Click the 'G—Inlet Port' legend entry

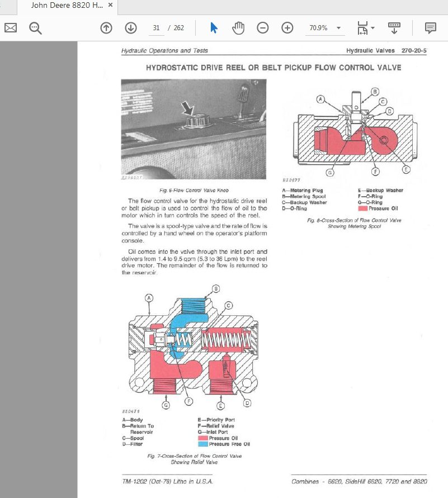[x=213, y=432]
